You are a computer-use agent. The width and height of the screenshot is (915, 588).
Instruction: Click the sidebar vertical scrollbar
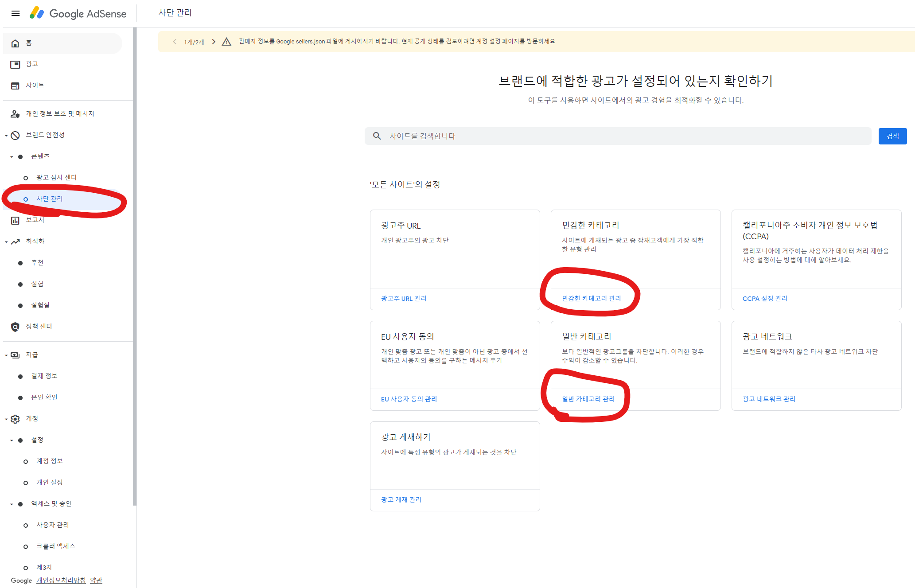pyautogui.click(x=134, y=266)
